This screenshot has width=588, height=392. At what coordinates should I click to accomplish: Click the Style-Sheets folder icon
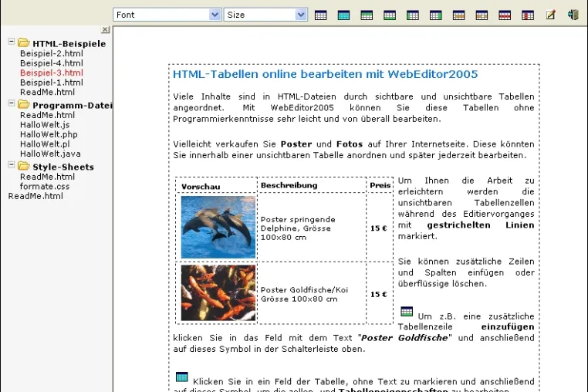tap(24, 166)
